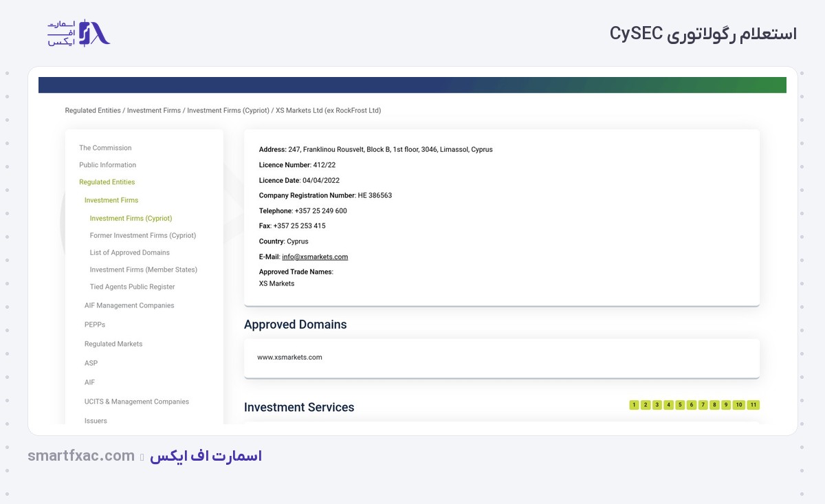Select investment service badge 8
This screenshot has height=504, width=825.
coord(714,405)
